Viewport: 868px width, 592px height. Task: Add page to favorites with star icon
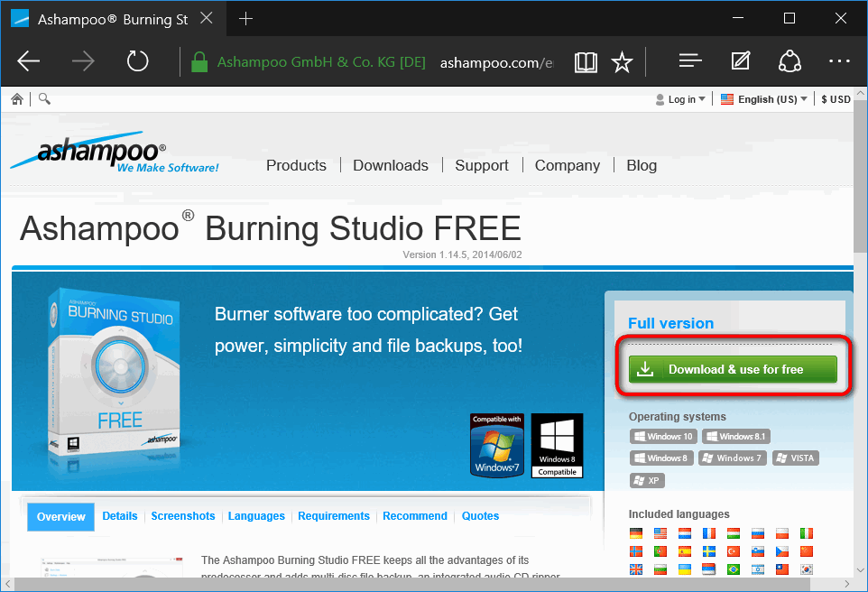(x=622, y=62)
